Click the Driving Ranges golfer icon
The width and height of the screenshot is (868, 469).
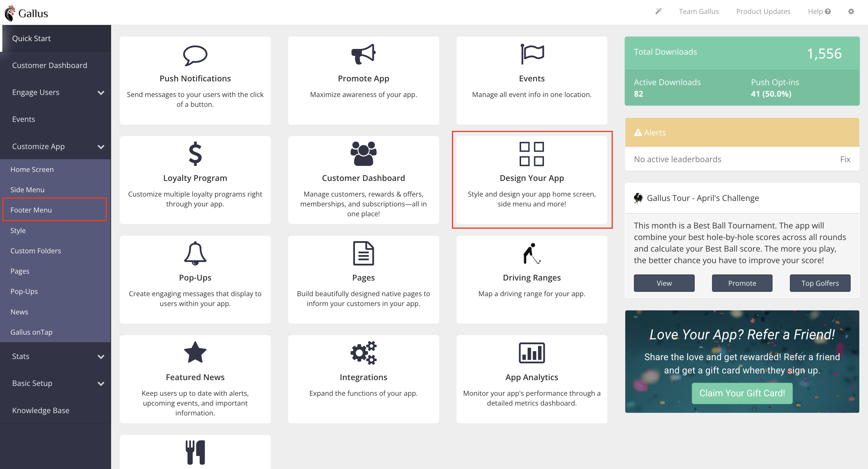532,253
